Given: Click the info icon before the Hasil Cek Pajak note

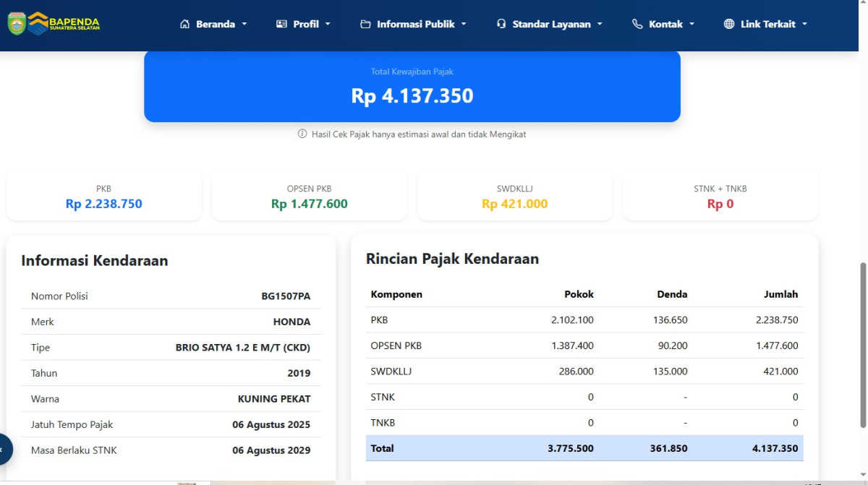Looking at the screenshot, I should click(302, 134).
